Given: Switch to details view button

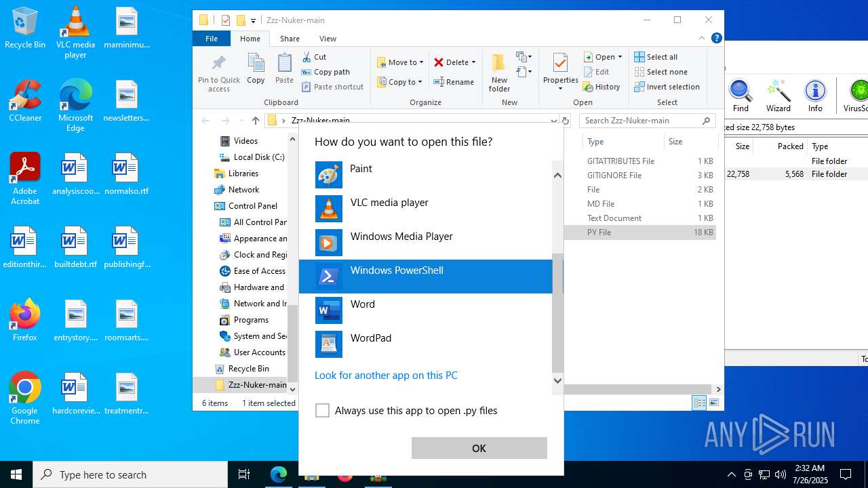Looking at the screenshot, I should (699, 403).
